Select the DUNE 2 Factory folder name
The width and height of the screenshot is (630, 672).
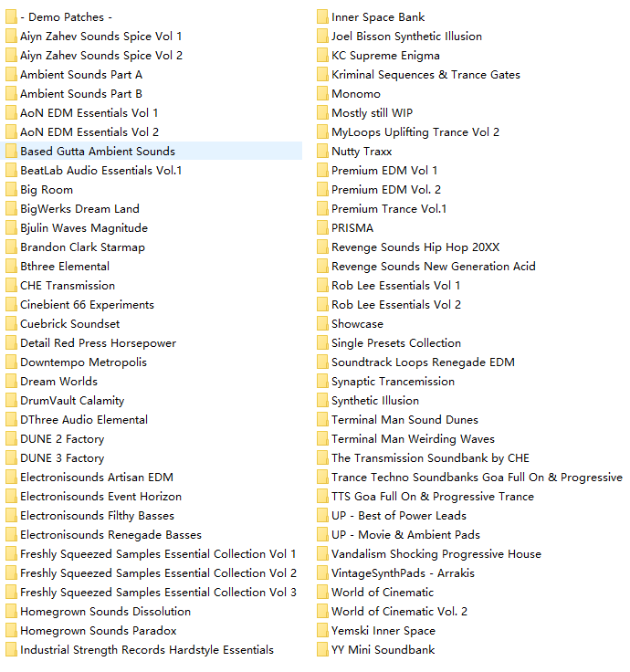[62, 439]
